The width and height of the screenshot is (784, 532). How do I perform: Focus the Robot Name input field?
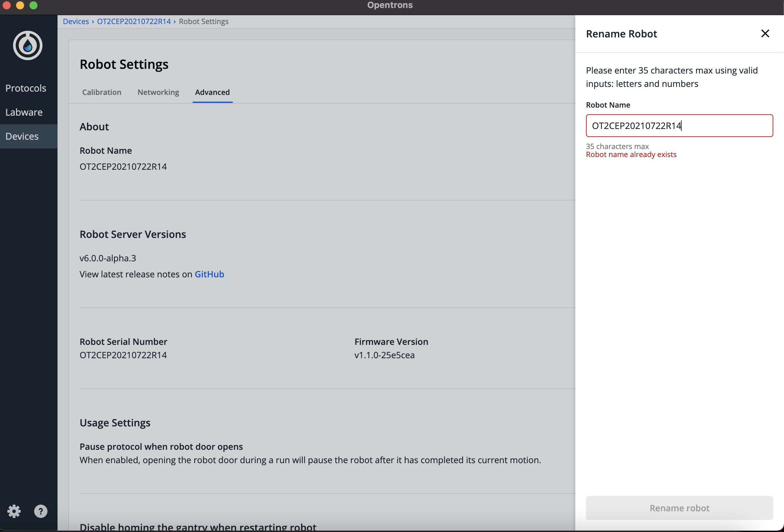pyautogui.click(x=679, y=125)
